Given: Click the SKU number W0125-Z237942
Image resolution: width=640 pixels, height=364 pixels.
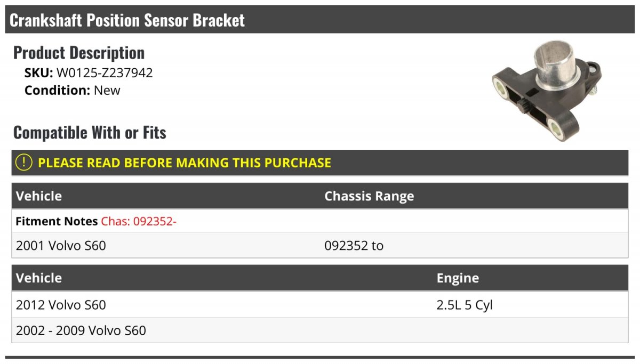Looking at the screenshot, I should (x=105, y=73).
